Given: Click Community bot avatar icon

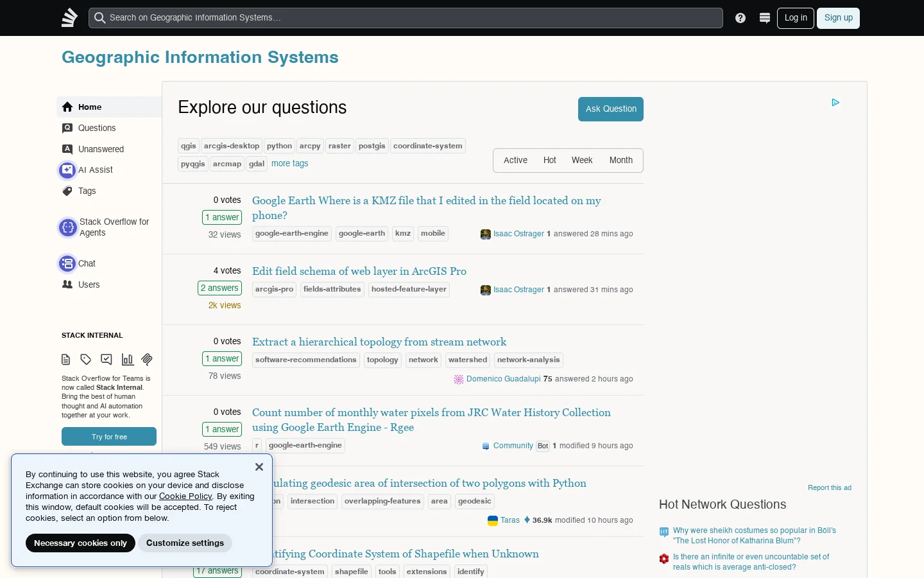Looking at the screenshot, I should point(486,446).
